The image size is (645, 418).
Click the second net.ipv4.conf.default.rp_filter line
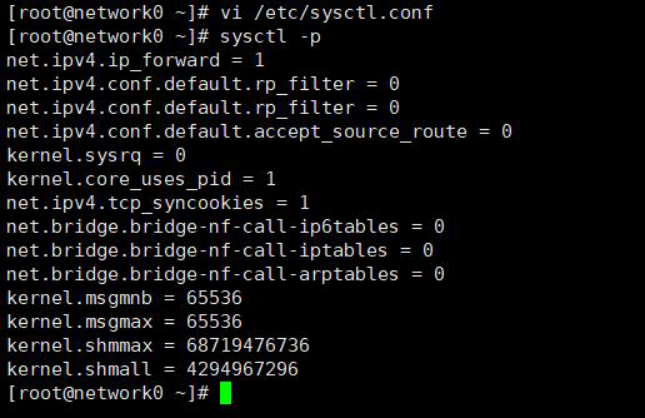pos(203,108)
